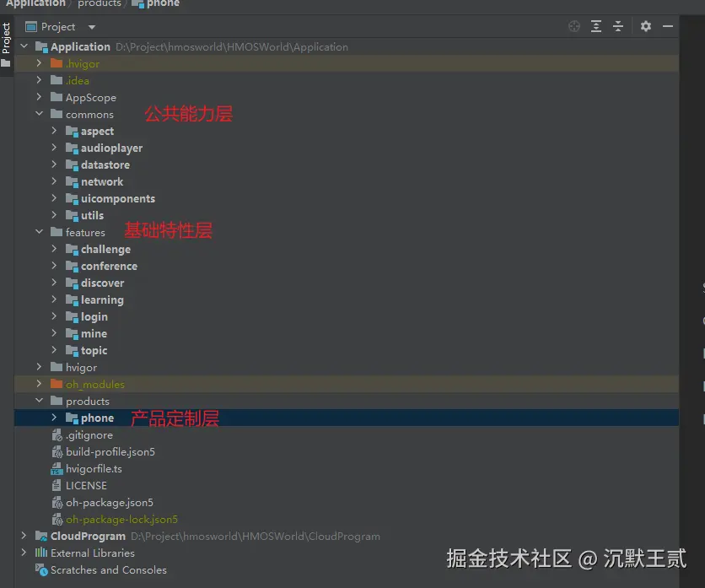This screenshot has height=588, width=705.
Task: Select the network module icon
Action: click(x=72, y=181)
